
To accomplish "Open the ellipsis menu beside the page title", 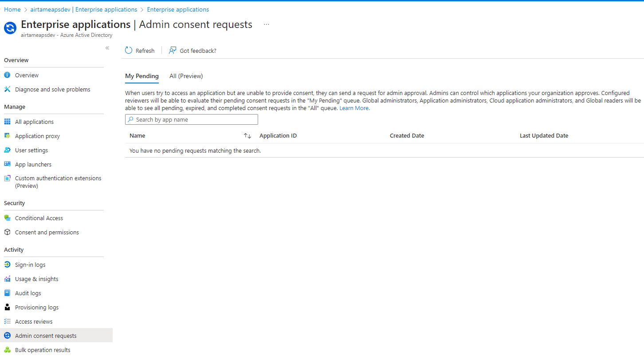I will click(x=266, y=25).
